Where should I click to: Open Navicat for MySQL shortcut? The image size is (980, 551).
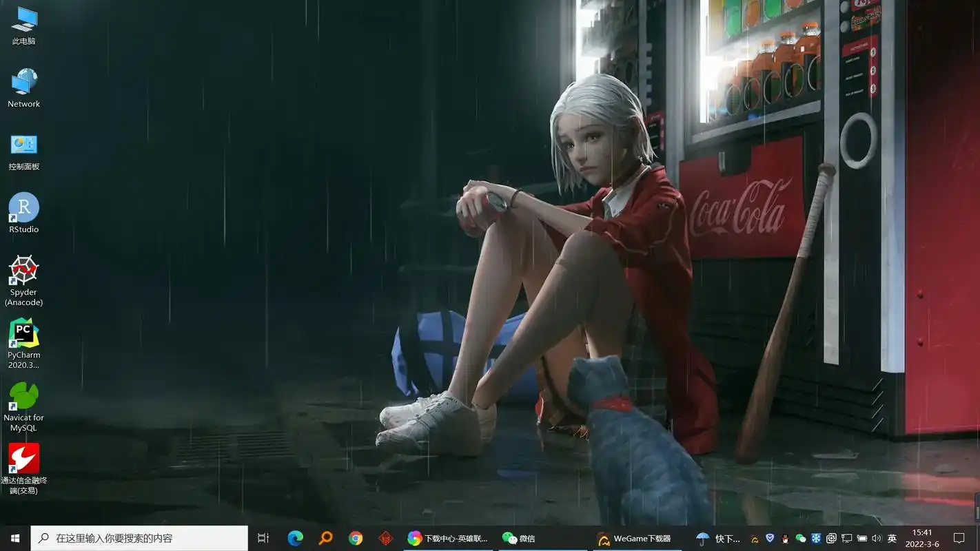(x=24, y=397)
